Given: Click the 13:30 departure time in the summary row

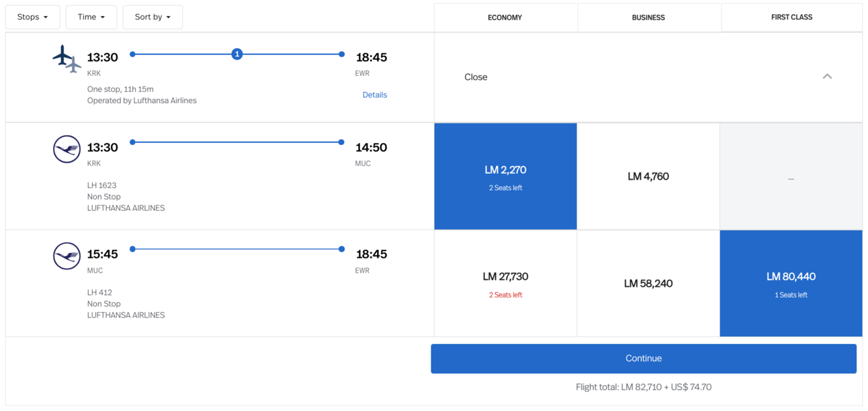Looking at the screenshot, I should click(102, 58).
